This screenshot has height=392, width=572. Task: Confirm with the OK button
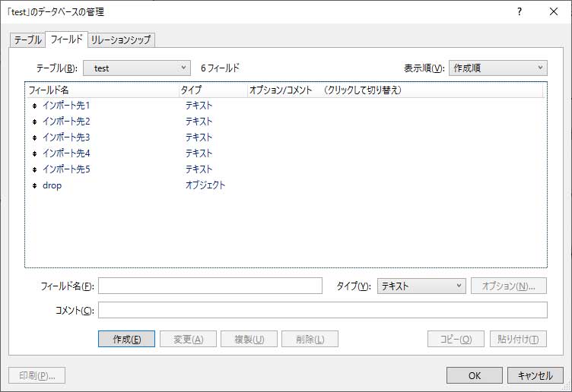(x=475, y=375)
